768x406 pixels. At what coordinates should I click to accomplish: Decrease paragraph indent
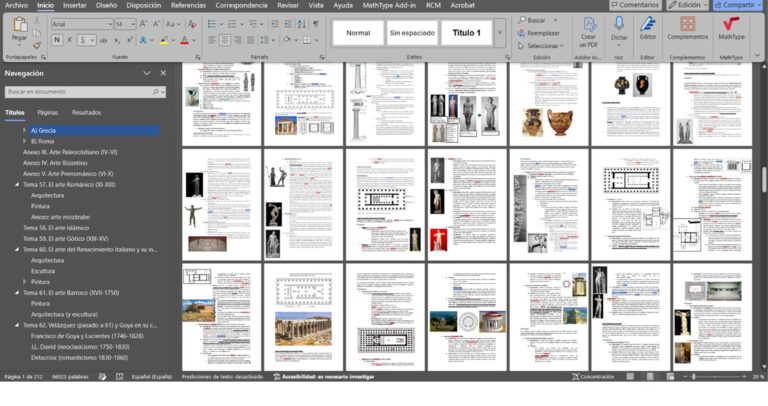pyautogui.click(x=275, y=24)
